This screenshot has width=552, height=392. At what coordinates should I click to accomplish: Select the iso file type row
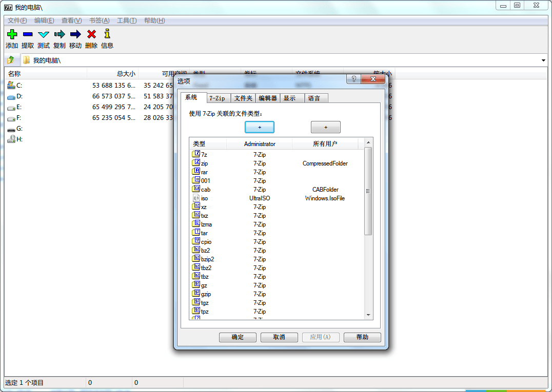tap(205, 198)
